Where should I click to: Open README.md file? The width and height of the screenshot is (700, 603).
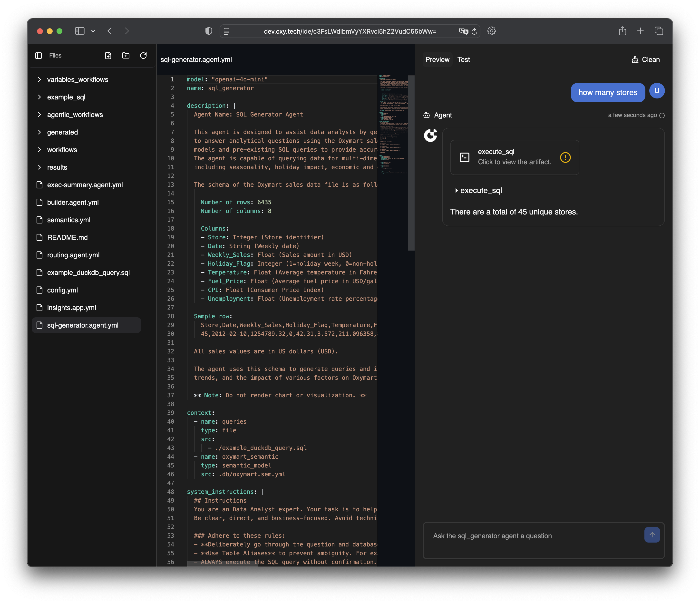coord(87,237)
